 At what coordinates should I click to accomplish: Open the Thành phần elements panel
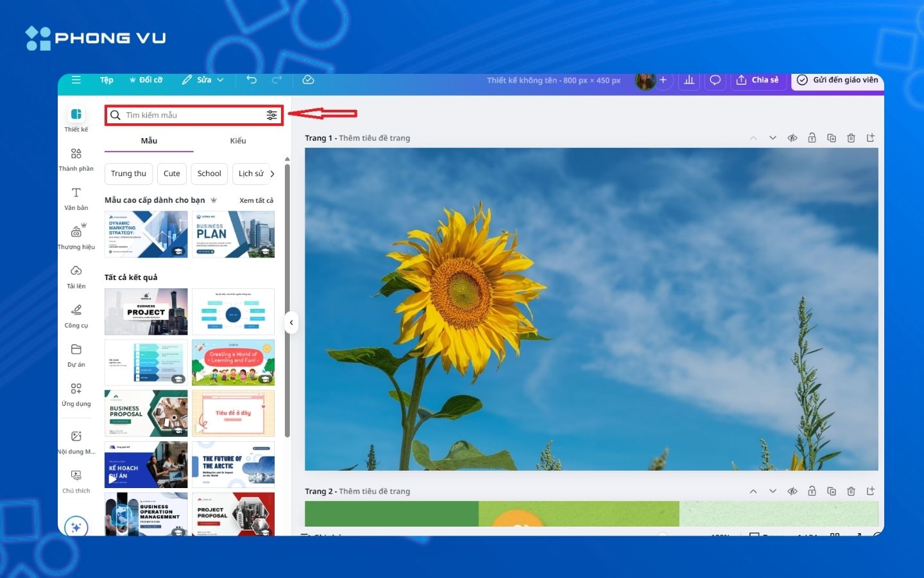click(76, 159)
